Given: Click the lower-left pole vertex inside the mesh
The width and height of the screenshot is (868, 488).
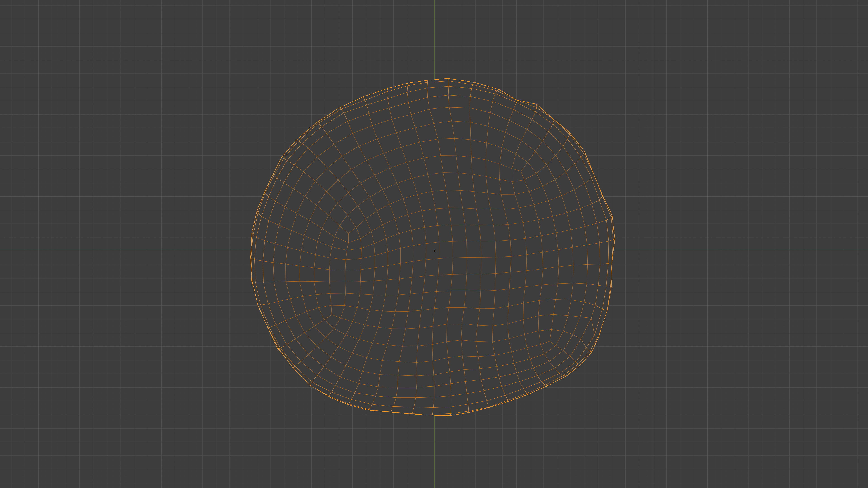Looking at the screenshot, I should click(332, 315).
